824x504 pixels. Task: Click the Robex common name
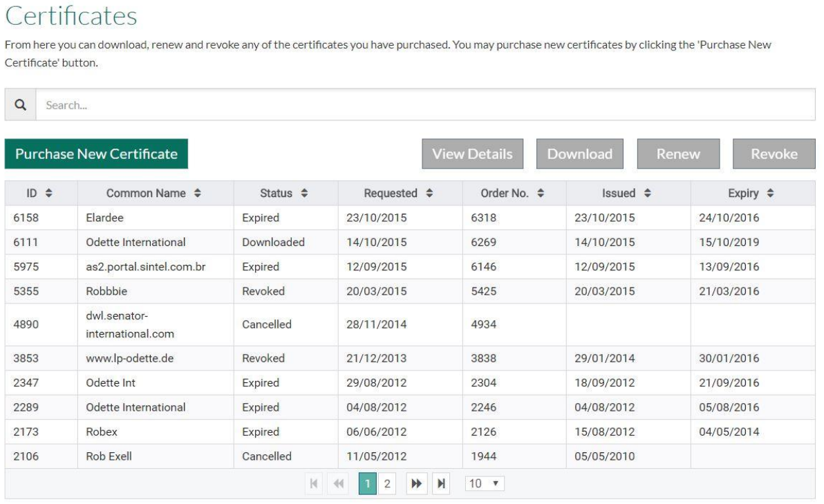pos(102,432)
